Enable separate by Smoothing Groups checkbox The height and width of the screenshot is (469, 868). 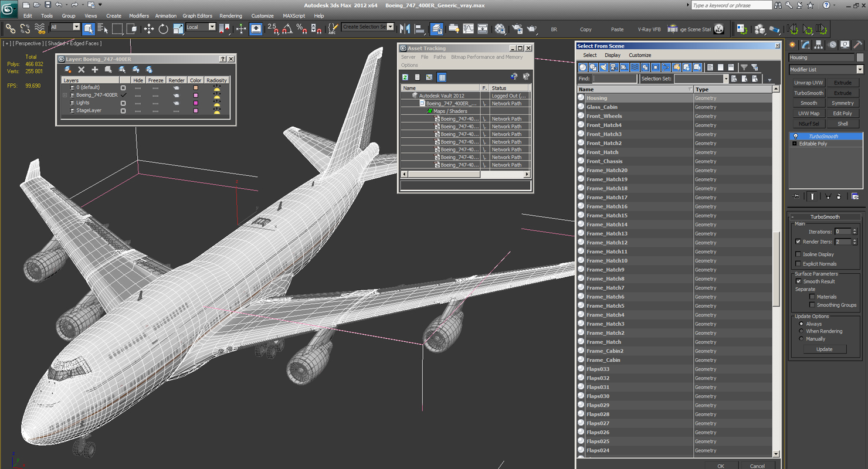(x=812, y=305)
